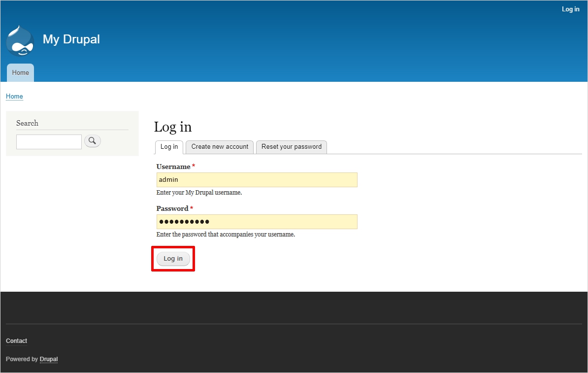Click inside the Search text box

(x=49, y=142)
